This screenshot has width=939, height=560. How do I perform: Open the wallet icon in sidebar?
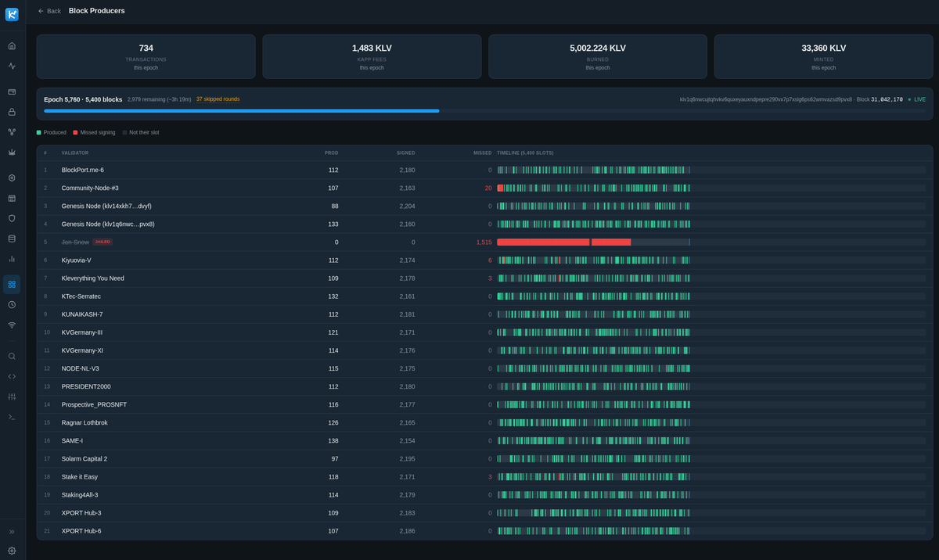pyautogui.click(x=12, y=92)
